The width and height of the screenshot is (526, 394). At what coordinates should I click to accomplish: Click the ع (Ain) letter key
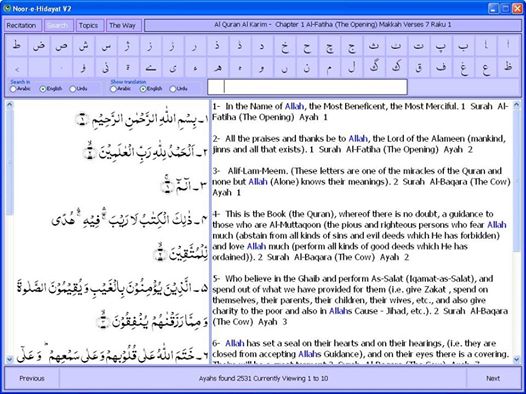485,67
